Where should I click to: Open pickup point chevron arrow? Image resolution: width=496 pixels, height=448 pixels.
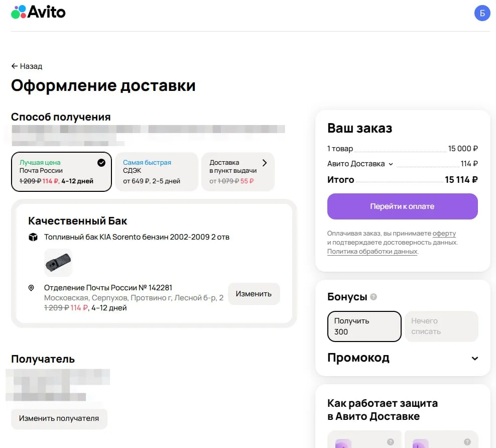(265, 163)
